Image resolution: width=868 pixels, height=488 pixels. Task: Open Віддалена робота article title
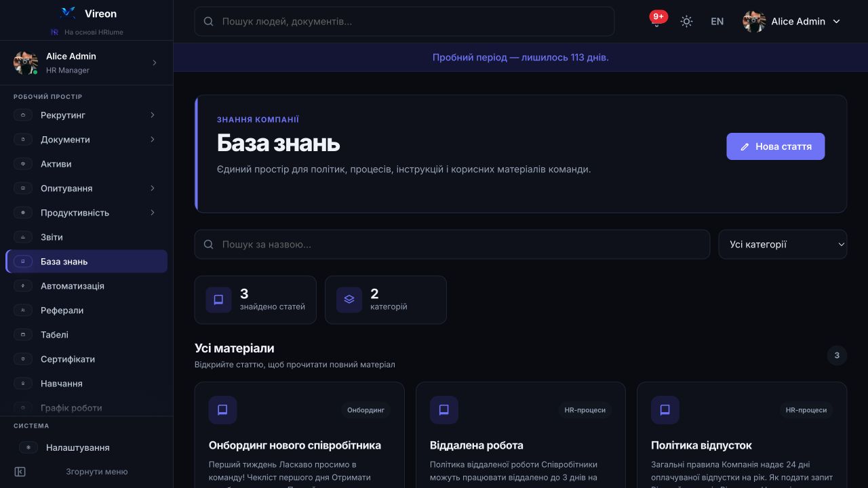click(477, 445)
